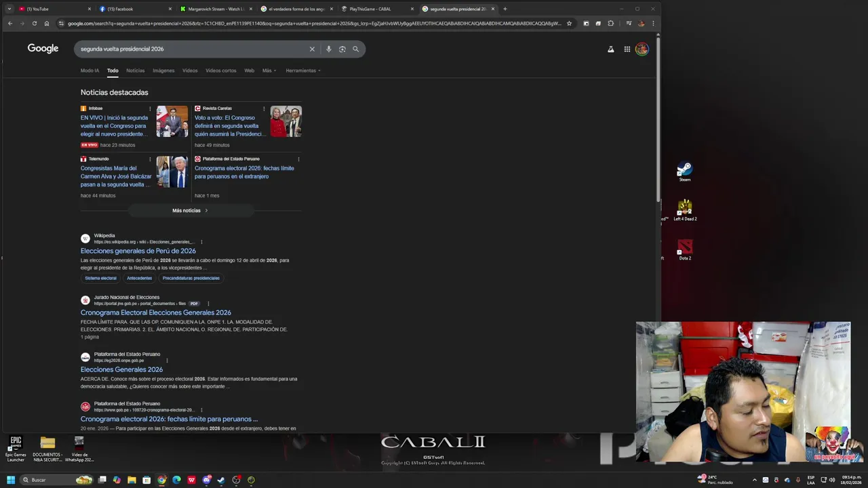Screen dimensions: 868x488
Task: Open Microsoft Store from taskbar
Action: (x=146, y=480)
